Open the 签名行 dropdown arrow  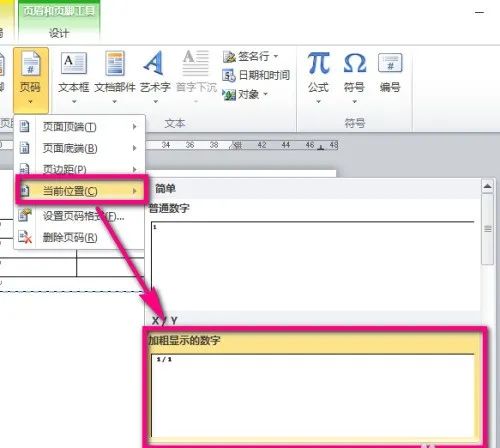coord(276,56)
